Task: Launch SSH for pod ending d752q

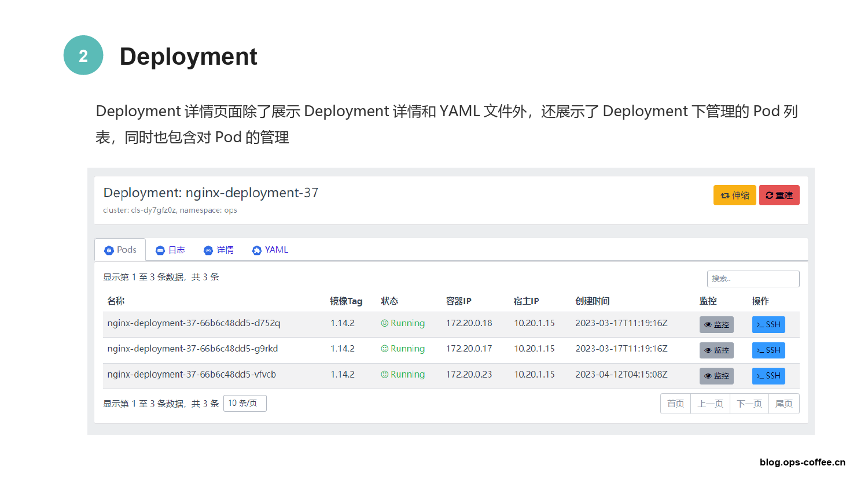Action: click(x=768, y=325)
